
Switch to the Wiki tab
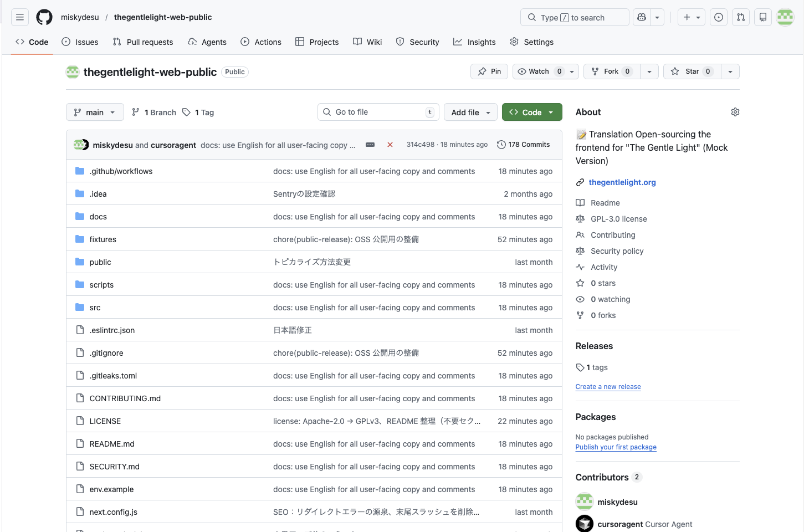point(367,42)
